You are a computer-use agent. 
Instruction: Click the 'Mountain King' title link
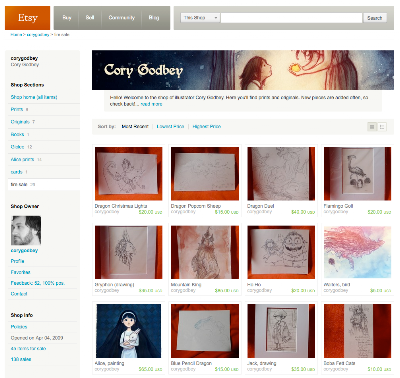point(186,285)
